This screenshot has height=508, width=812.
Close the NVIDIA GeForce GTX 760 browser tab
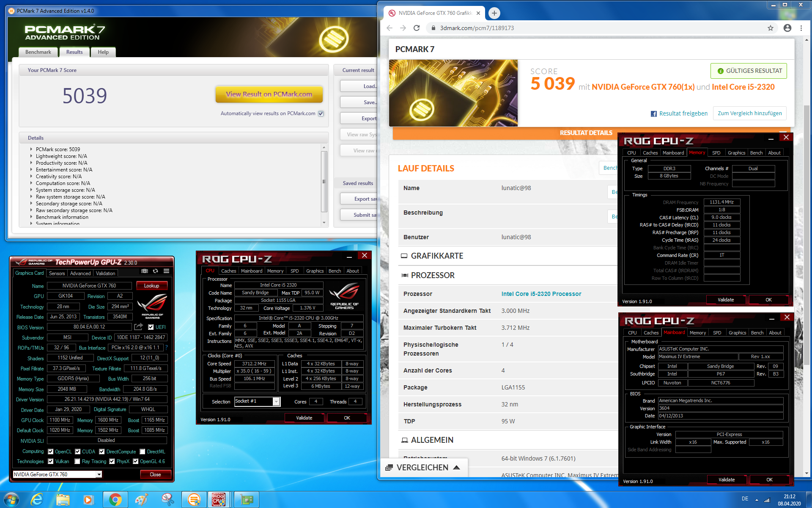(x=478, y=13)
